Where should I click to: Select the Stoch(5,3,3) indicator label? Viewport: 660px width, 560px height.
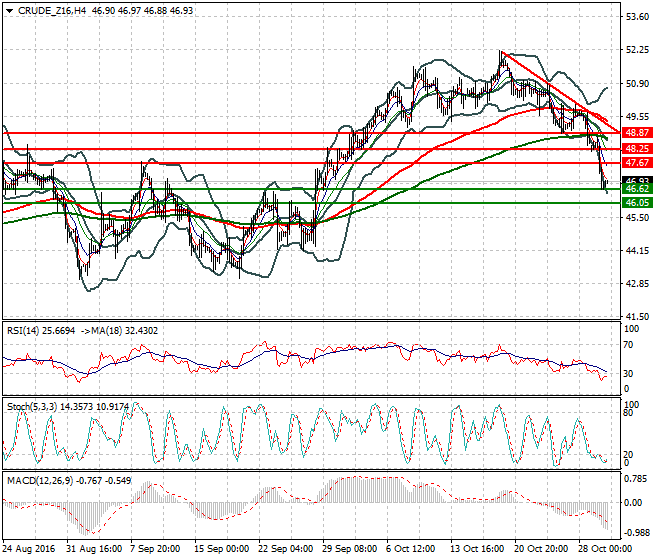click(32, 407)
